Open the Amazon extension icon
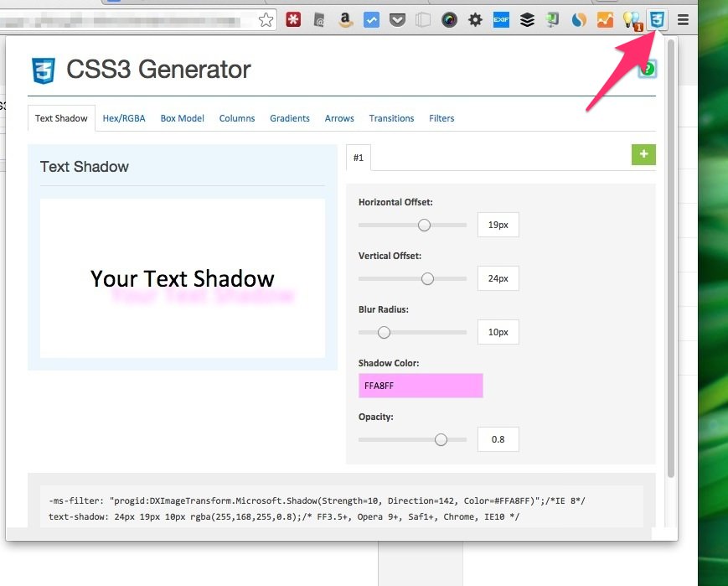728x586 pixels. 345,20
